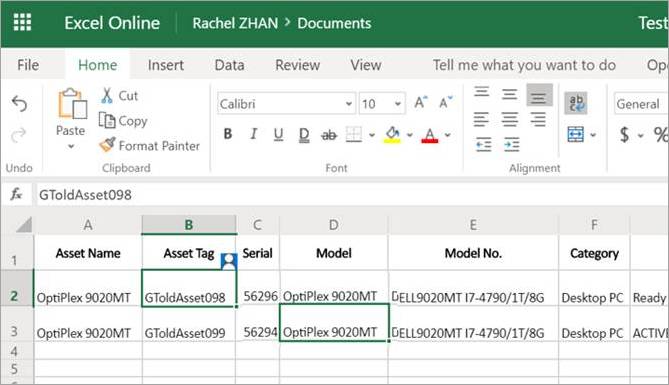Click Align Left icon
669x385 pixels.
pyautogui.click(x=481, y=120)
